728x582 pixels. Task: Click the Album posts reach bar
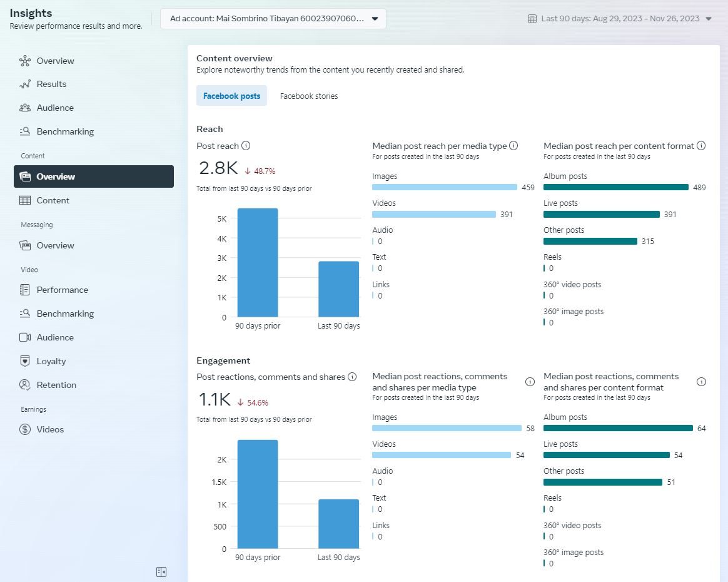pos(615,187)
